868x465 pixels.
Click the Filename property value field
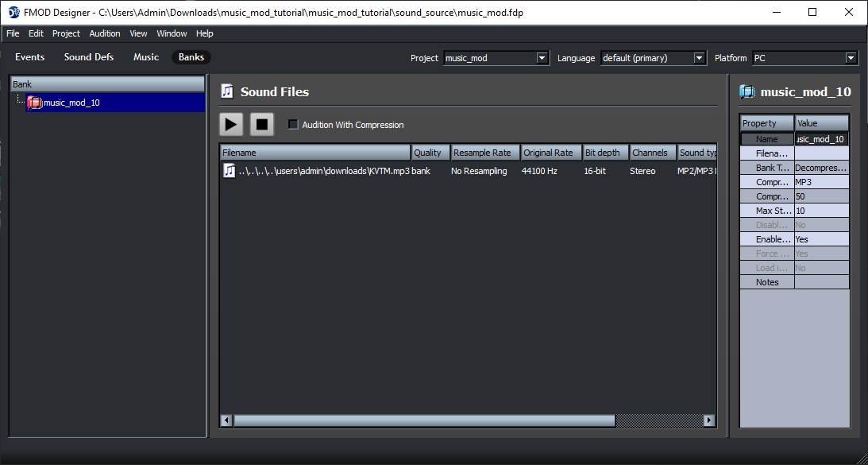(821, 153)
